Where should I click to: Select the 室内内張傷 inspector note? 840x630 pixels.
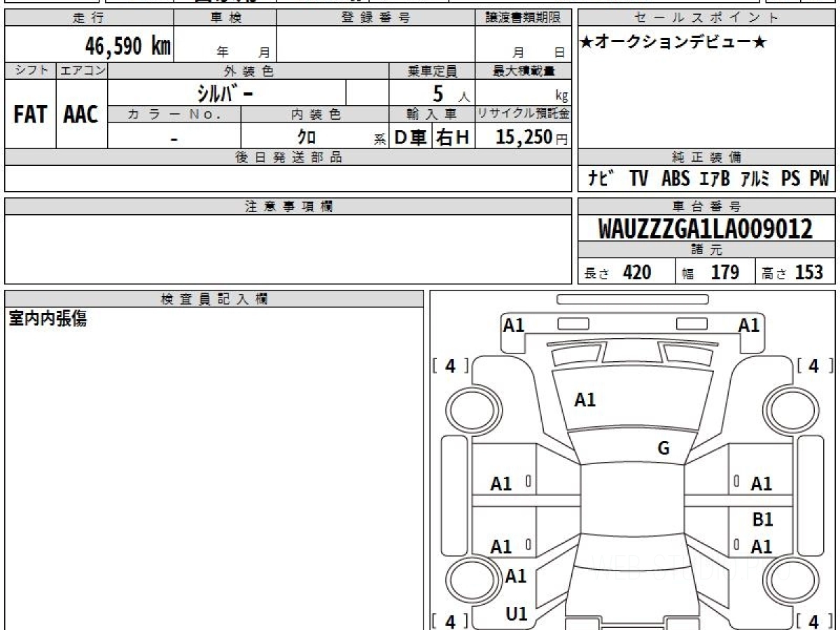47,318
